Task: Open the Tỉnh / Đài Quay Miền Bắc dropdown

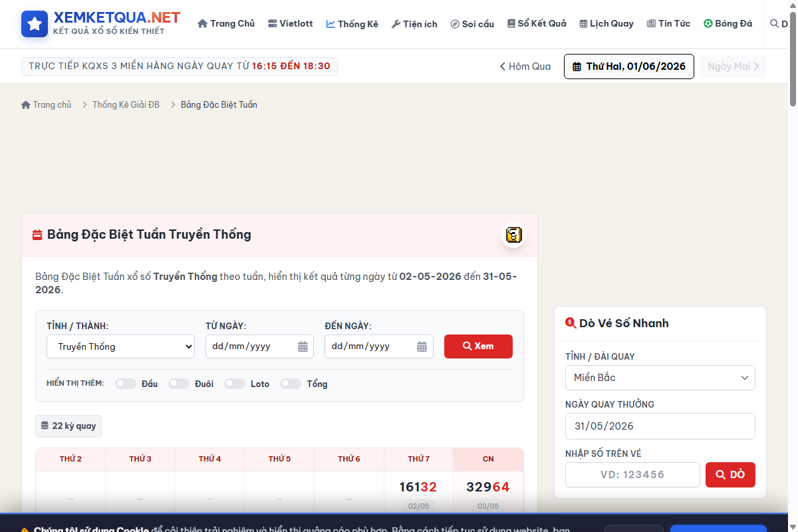Action: (660, 378)
